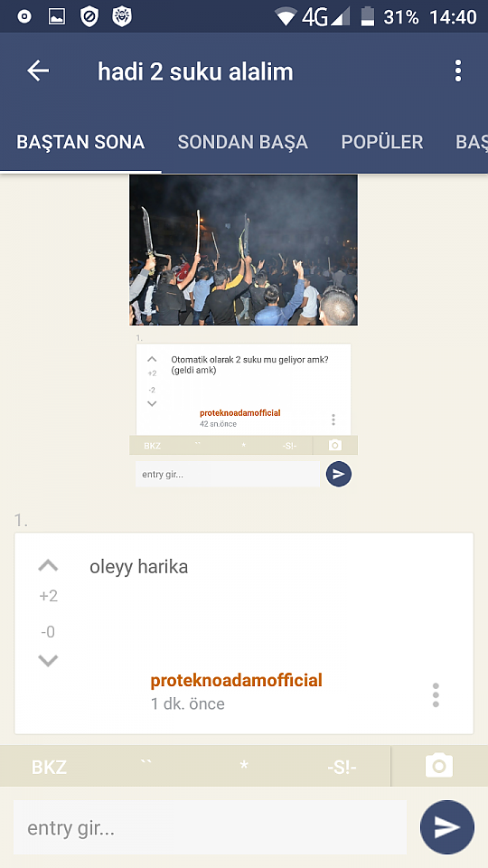Tap the back arrow in the header

click(x=38, y=71)
